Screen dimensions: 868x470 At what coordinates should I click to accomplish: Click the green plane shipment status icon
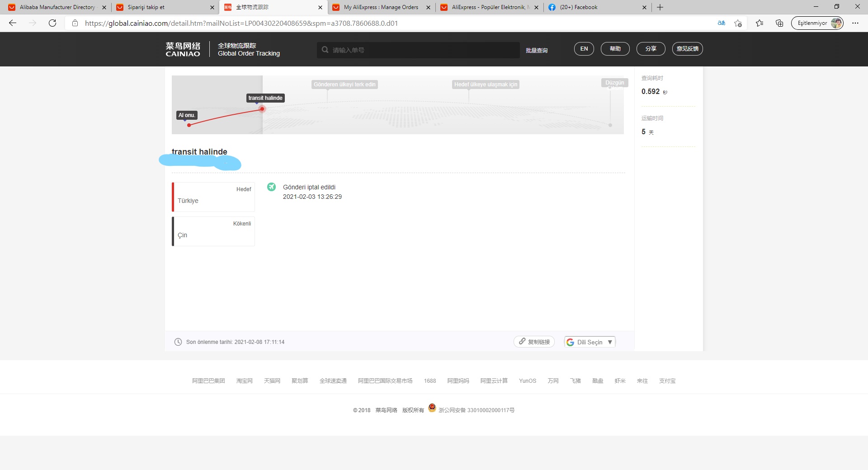point(271,187)
